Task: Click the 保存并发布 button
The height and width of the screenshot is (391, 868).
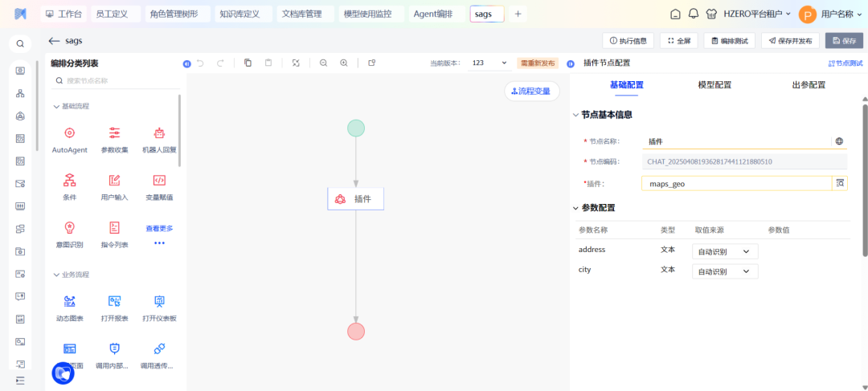Action: point(790,41)
